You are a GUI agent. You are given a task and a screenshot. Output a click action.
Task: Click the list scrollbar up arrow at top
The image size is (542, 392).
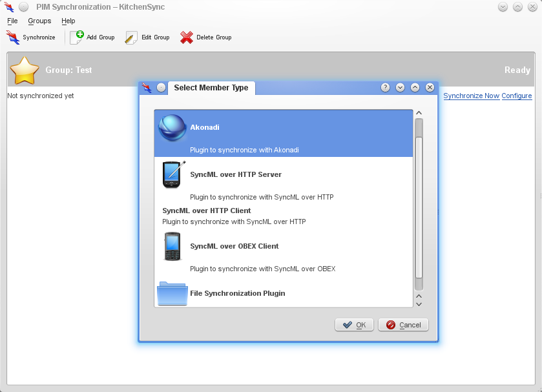tap(419, 113)
